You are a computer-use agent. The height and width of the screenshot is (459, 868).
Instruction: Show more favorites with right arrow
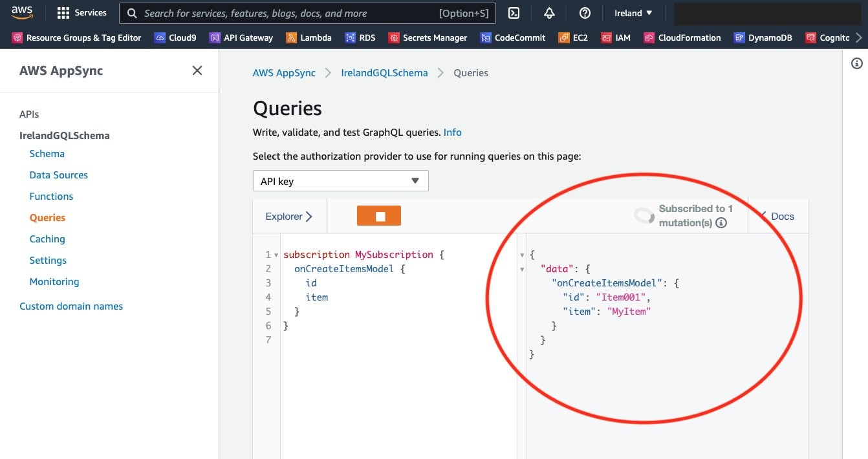pyautogui.click(x=858, y=37)
